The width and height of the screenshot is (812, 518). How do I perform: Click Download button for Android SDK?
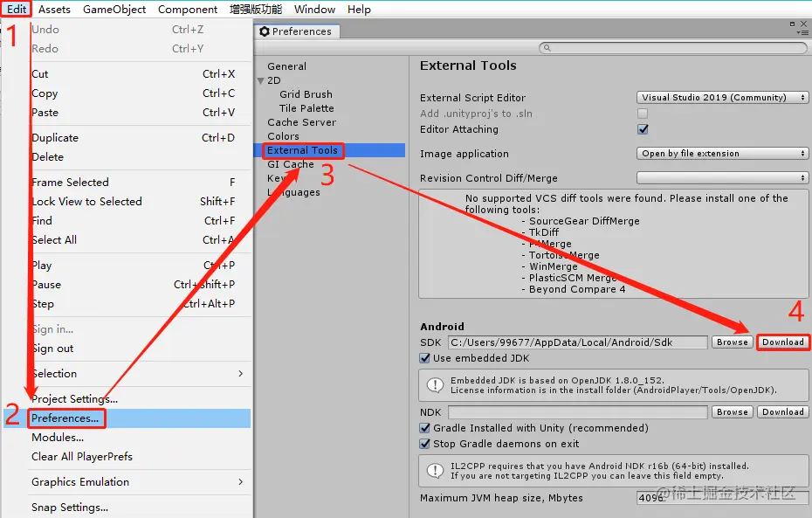coord(783,342)
